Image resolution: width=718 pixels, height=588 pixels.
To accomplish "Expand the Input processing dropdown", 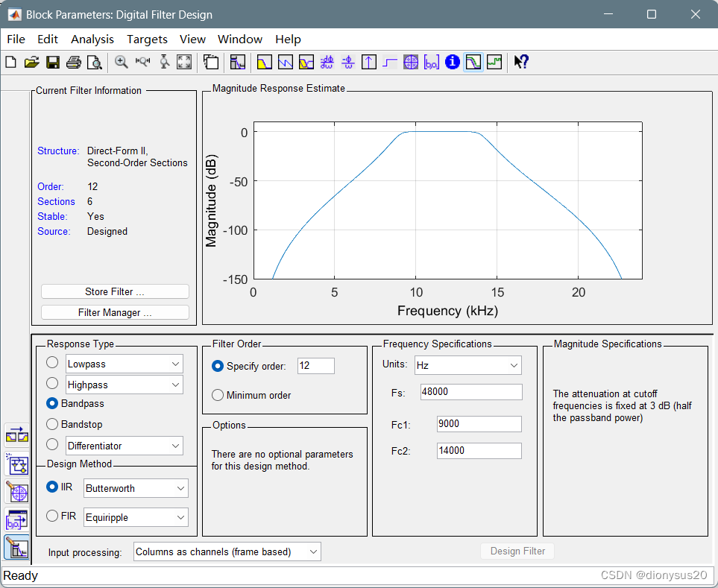I will [x=227, y=551].
